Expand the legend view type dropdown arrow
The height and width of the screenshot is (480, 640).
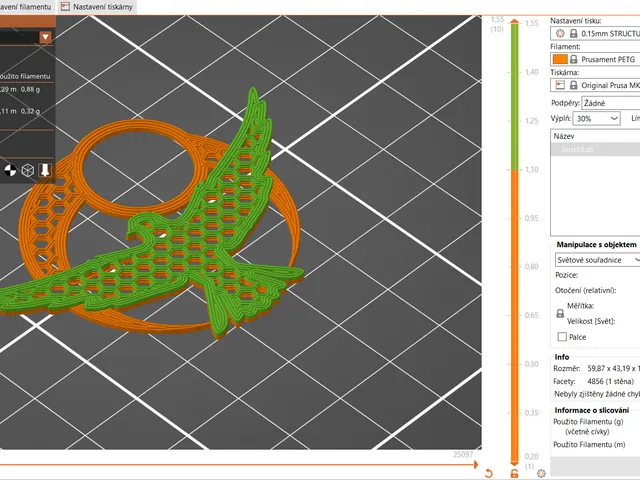coord(45,37)
